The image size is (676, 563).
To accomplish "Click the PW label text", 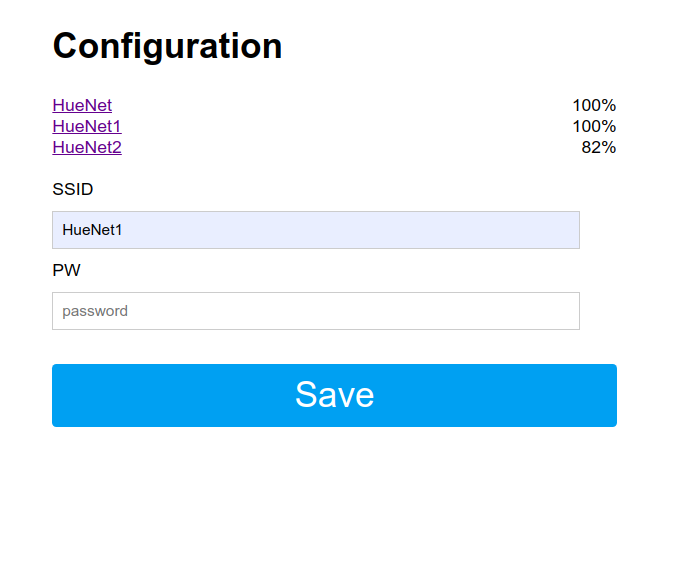I will click(66, 270).
